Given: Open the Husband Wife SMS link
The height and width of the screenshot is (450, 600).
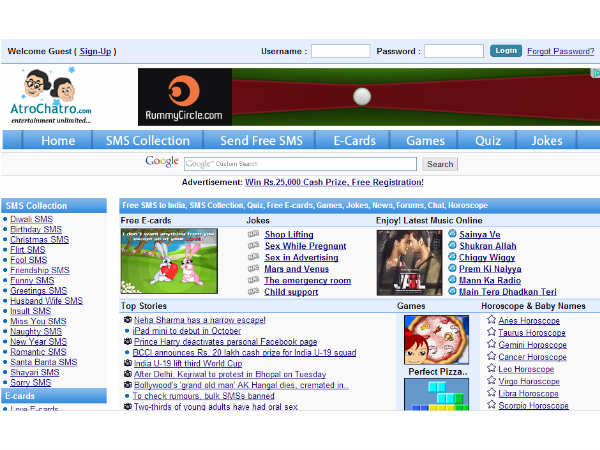Looking at the screenshot, I should tap(46, 300).
